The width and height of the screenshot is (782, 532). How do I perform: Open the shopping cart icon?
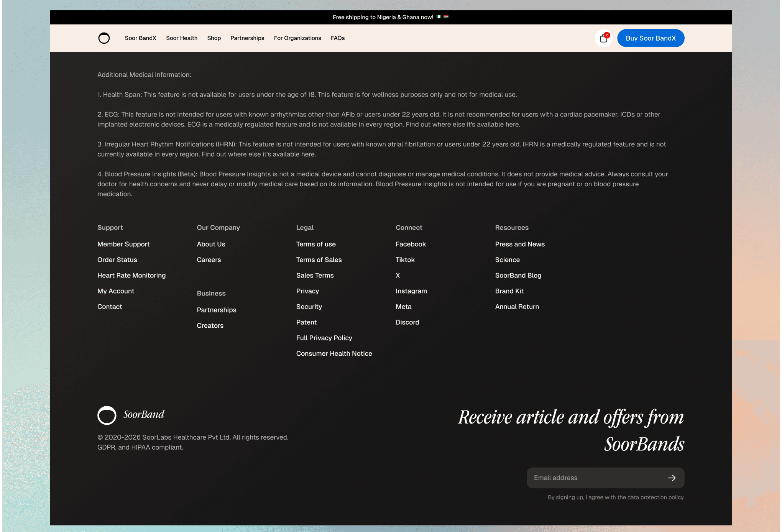pyautogui.click(x=603, y=38)
